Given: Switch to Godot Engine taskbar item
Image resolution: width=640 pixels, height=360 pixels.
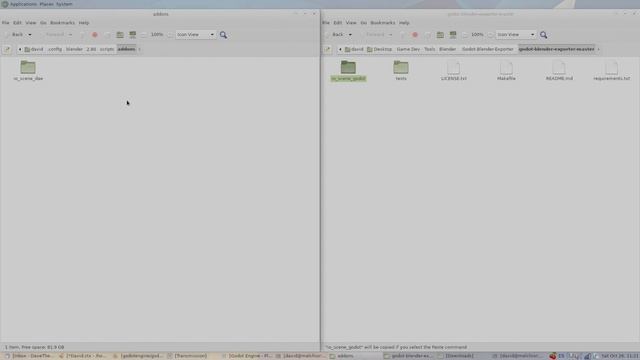Looking at the screenshot, I should (x=247, y=356).
